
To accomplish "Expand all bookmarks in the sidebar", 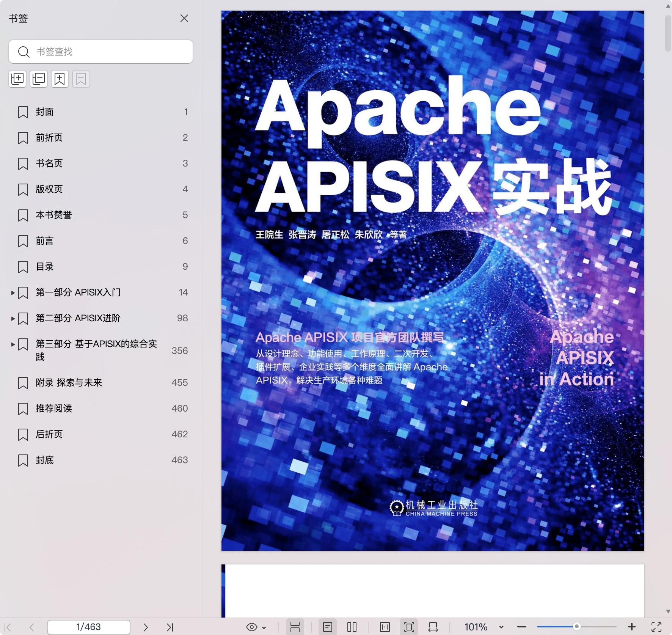I will tap(17, 79).
